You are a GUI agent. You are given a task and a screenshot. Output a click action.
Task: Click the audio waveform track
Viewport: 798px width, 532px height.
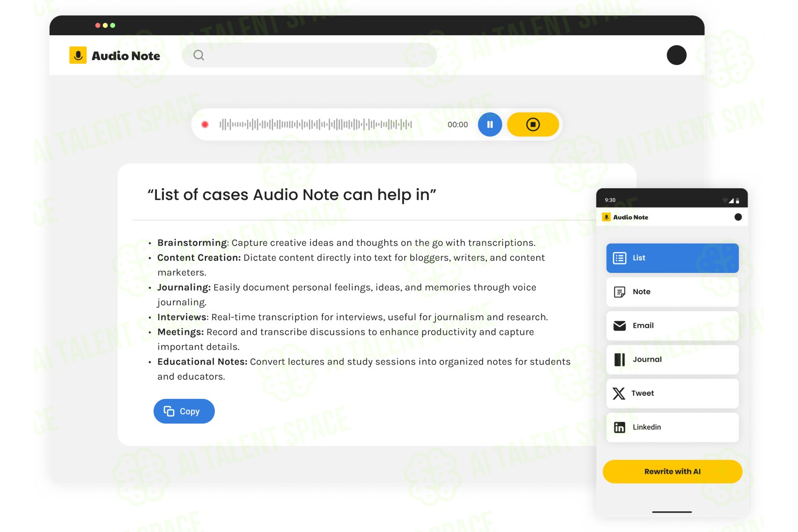[x=316, y=124]
